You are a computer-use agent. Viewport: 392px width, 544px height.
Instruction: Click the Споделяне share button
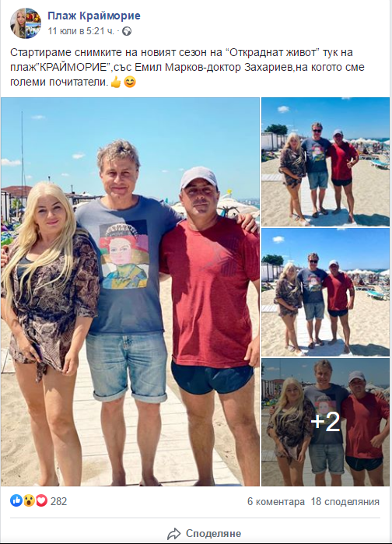[204, 533]
